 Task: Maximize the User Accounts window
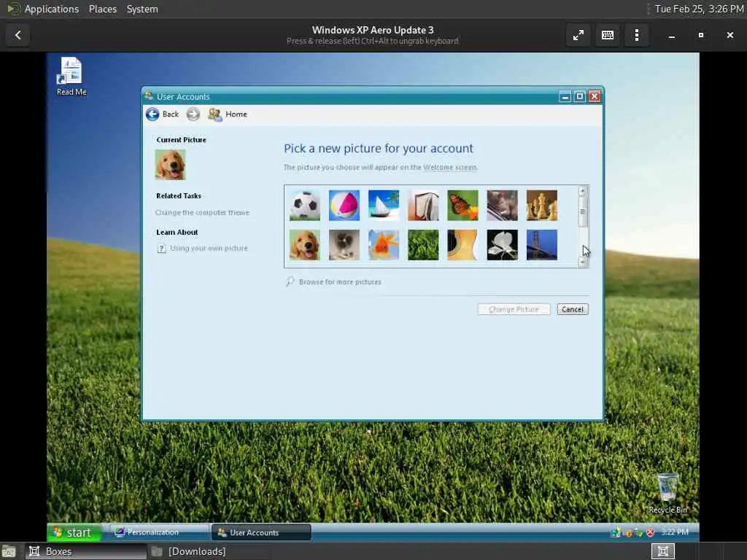pyautogui.click(x=580, y=97)
